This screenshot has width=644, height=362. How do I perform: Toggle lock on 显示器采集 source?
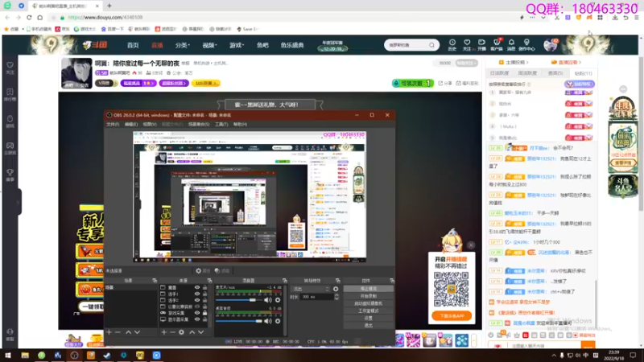pos(204,319)
